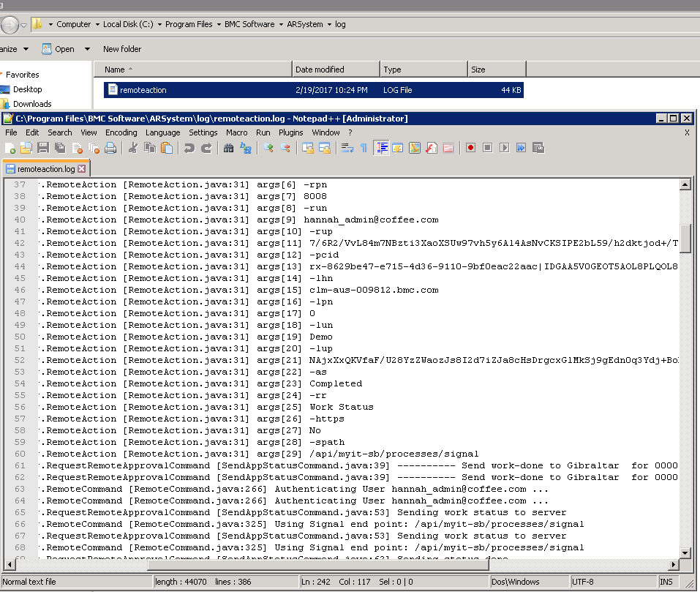Select the remoteaction file in Explorer
This screenshot has height=592, width=700.
tap(313, 90)
